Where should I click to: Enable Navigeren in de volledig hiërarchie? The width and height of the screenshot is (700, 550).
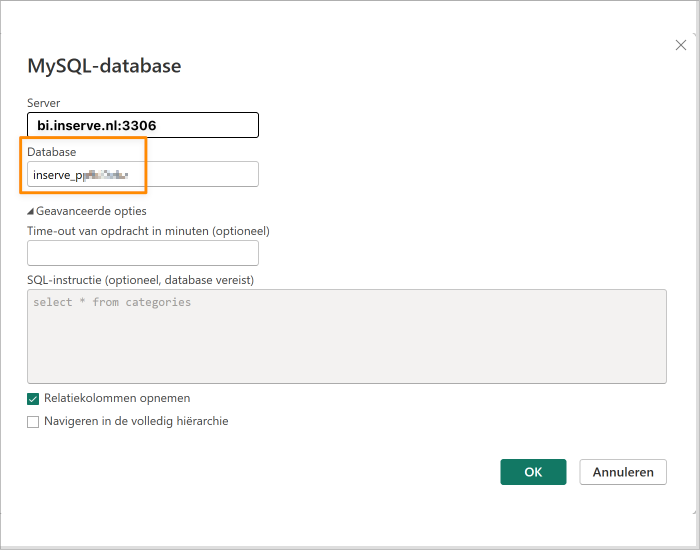[33, 422]
